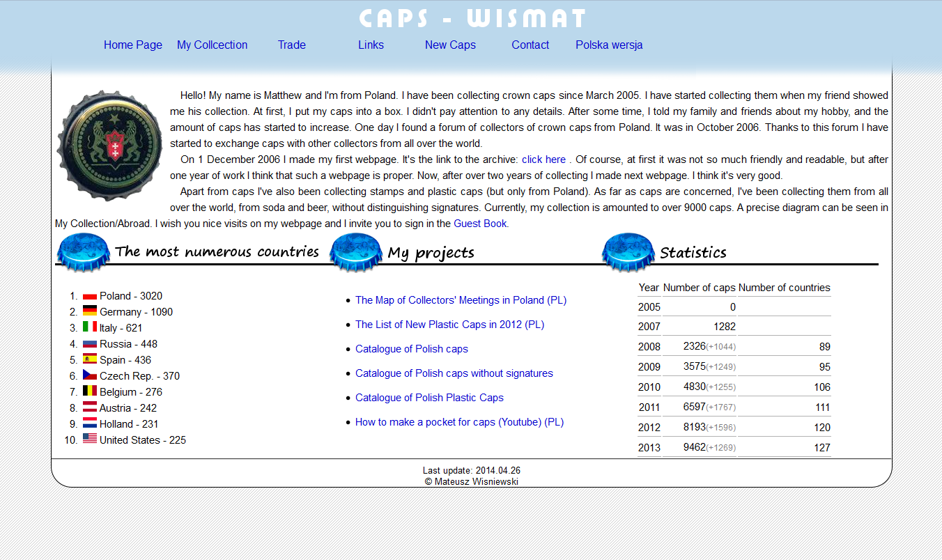Open the Links page
The width and height of the screenshot is (942, 560).
[x=371, y=45]
